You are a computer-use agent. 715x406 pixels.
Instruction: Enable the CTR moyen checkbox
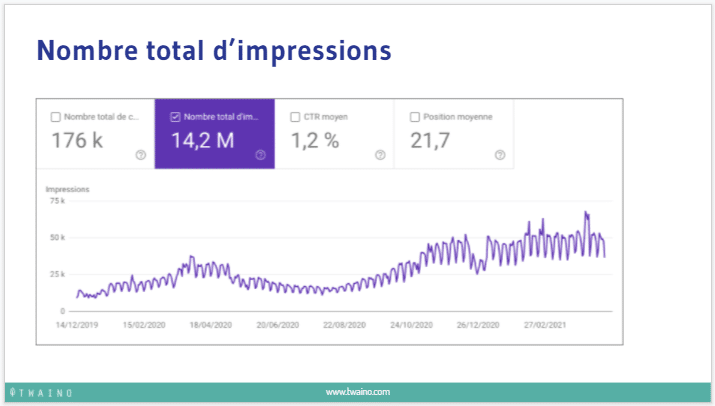coord(295,117)
